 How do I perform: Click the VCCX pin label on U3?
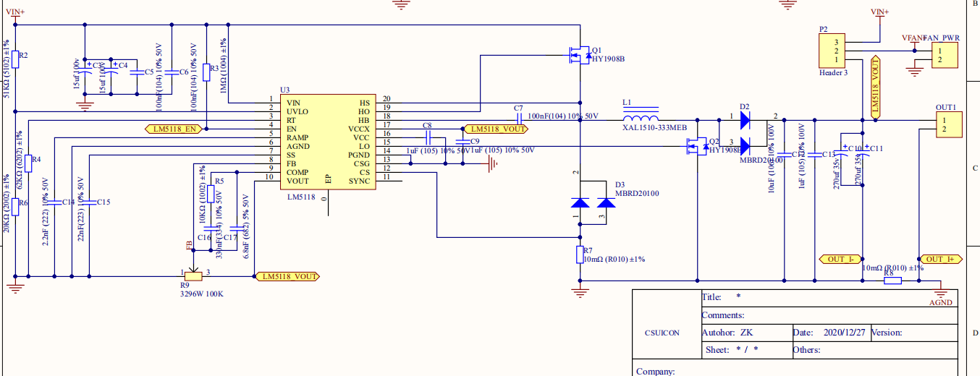[359, 129]
